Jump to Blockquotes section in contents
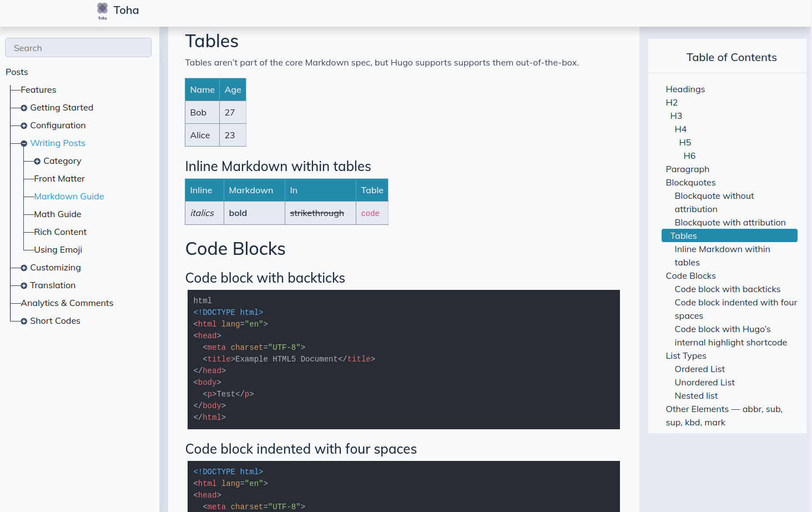Image resolution: width=812 pixels, height=512 pixels. click(690, 183)
